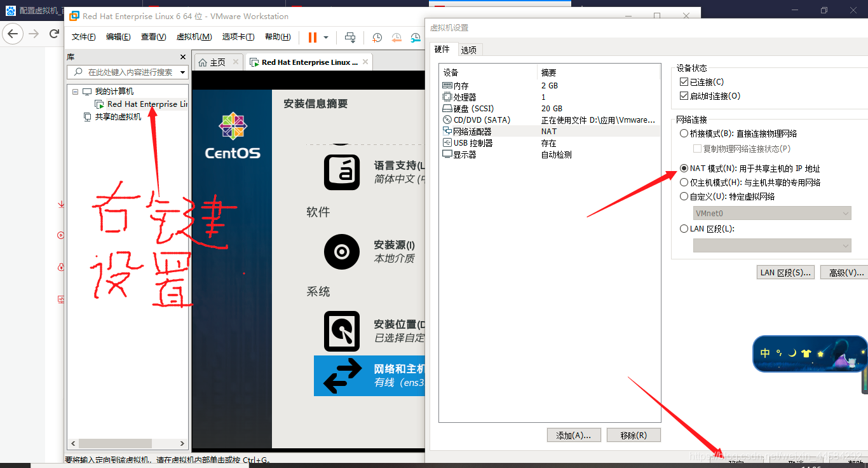Click the VMware Workstation title bar icon
868x468 pixels.
[x=74, y=16]
